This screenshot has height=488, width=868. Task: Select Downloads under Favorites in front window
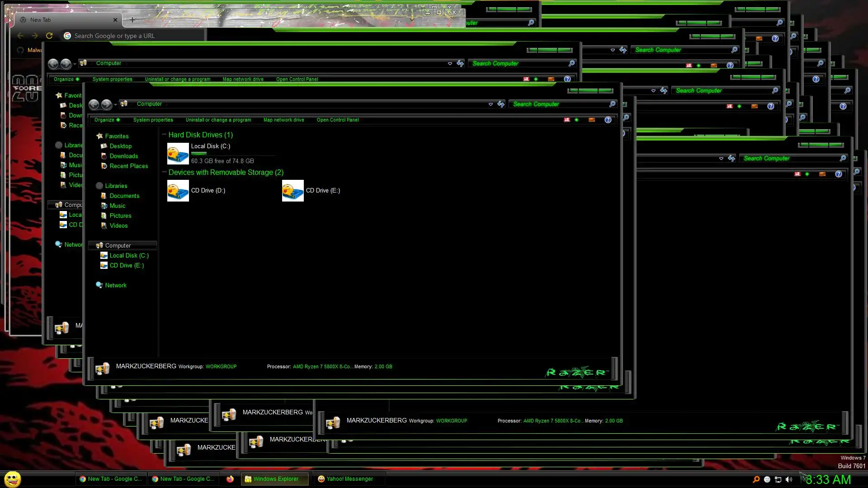tap(123, 156)
